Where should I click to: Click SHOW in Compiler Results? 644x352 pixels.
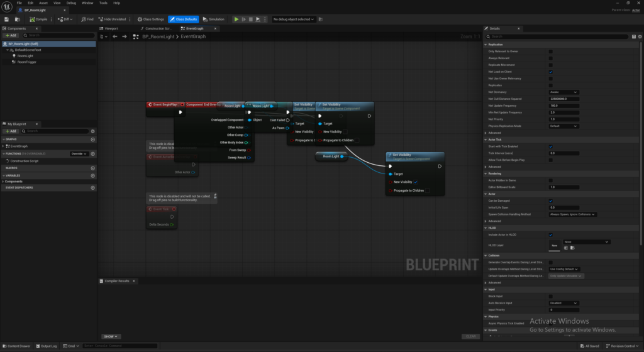111,337
